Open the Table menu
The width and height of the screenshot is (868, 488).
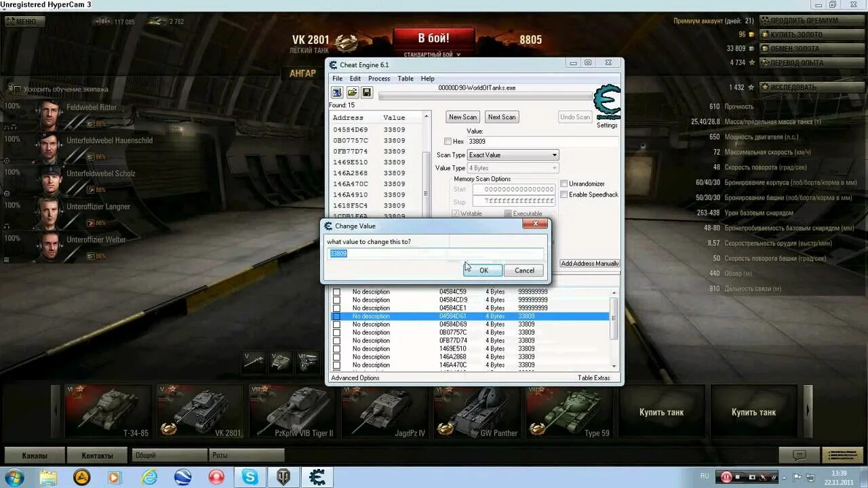pos(406,79)
